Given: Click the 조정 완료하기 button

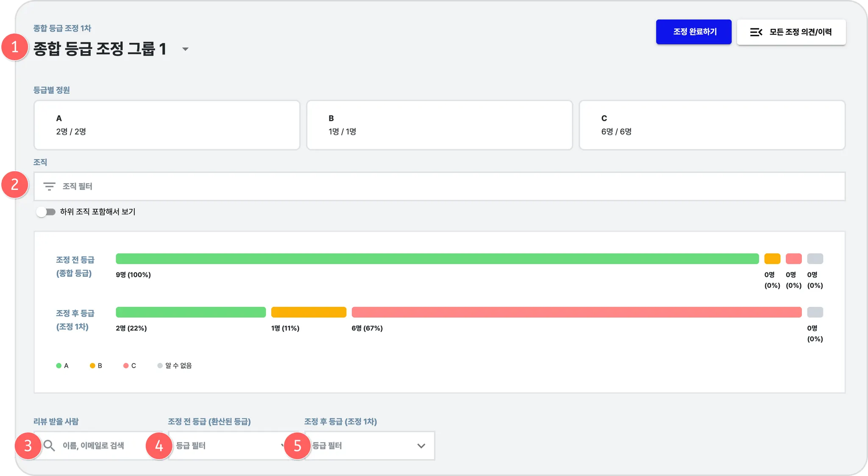Looking at the screenshot, I should [x=693, y=32].
